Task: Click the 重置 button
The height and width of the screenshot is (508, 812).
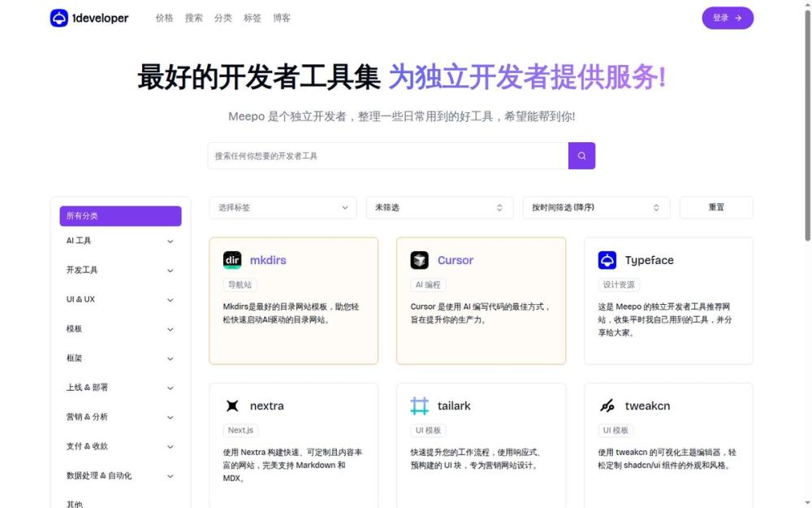Action: [x=716, y=207]
